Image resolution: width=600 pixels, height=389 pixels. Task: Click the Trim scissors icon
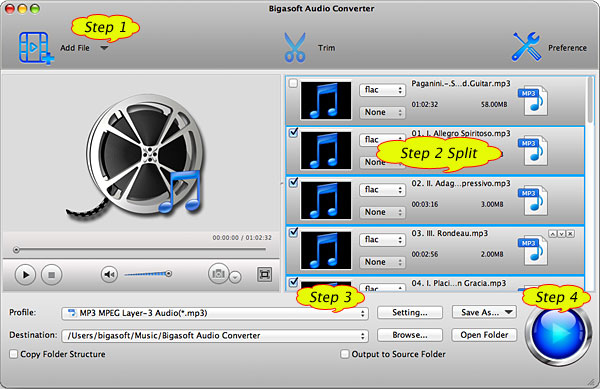(x=295, y=47)
